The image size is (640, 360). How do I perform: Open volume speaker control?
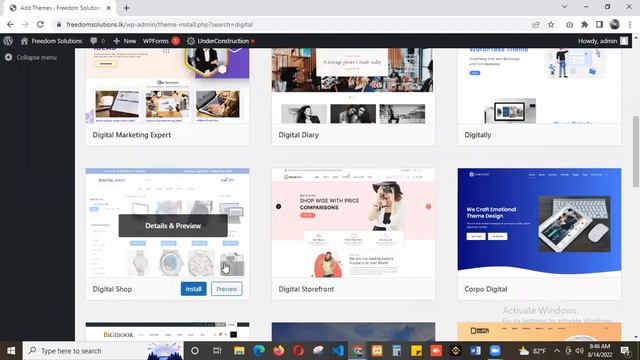click(x=580, y=351)
